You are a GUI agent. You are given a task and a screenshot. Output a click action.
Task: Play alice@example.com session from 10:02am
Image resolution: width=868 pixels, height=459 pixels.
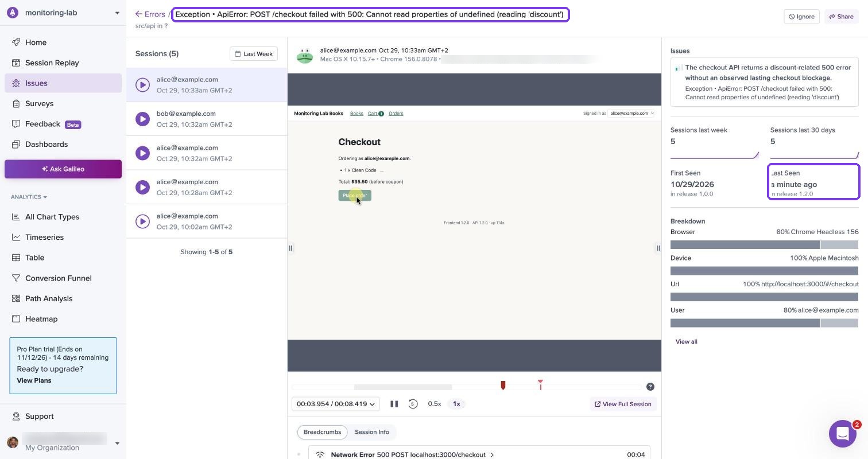pos(143,221)
